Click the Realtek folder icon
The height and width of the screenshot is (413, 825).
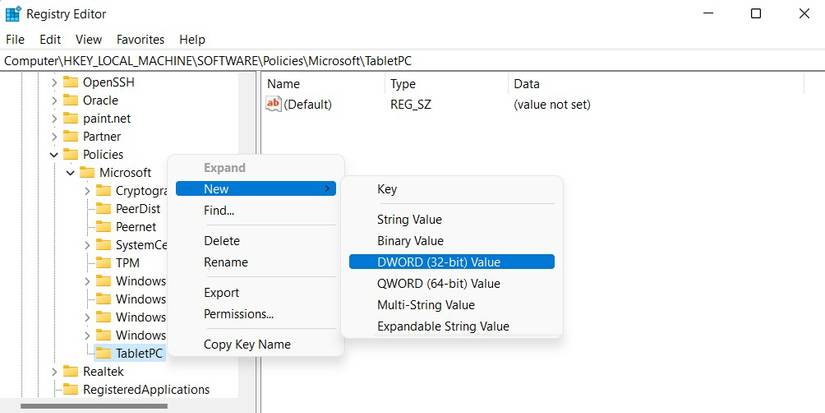coord(70,371)
